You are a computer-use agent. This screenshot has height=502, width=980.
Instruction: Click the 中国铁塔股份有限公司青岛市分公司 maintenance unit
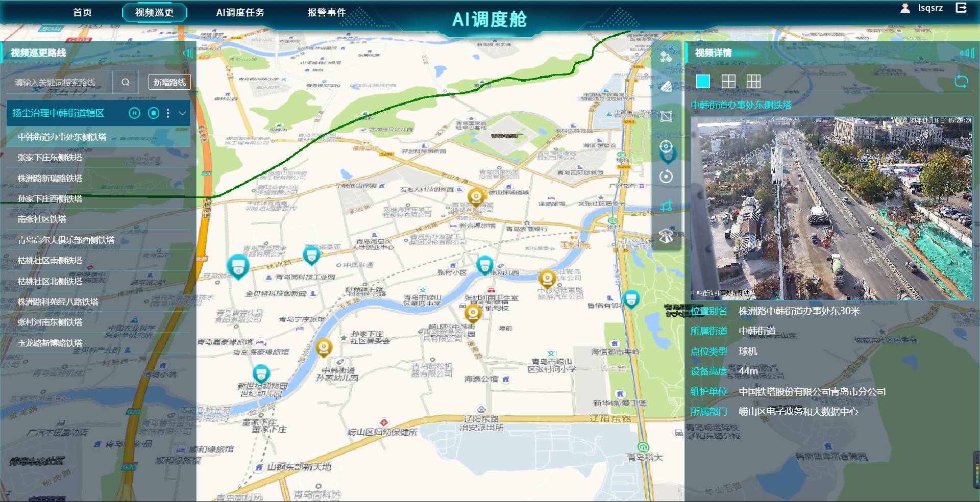[812, 391]
